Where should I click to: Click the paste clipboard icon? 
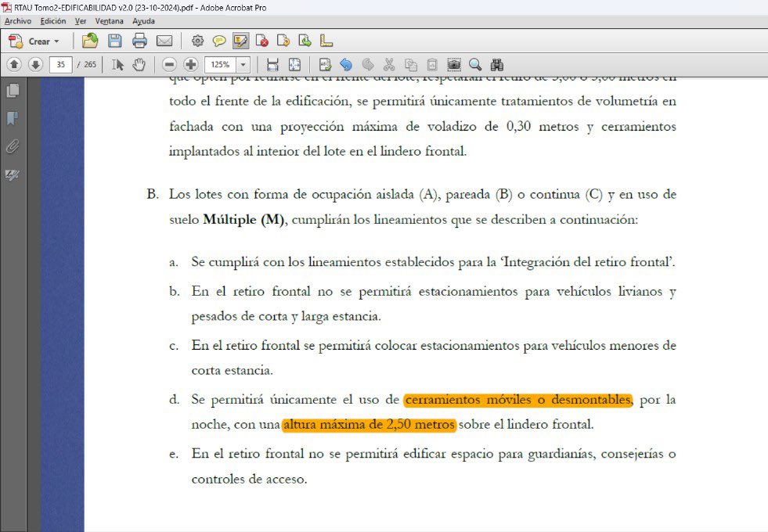[432, 65]
